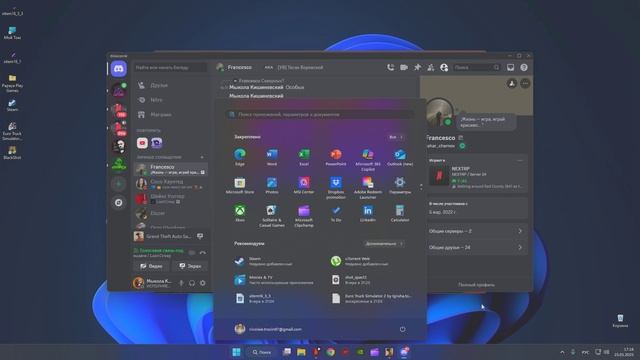Open Euro Truck Simulator 2 recommended file
Viewport: 640px width, 360px height.
pyautogui.click(x=373, y=298)
